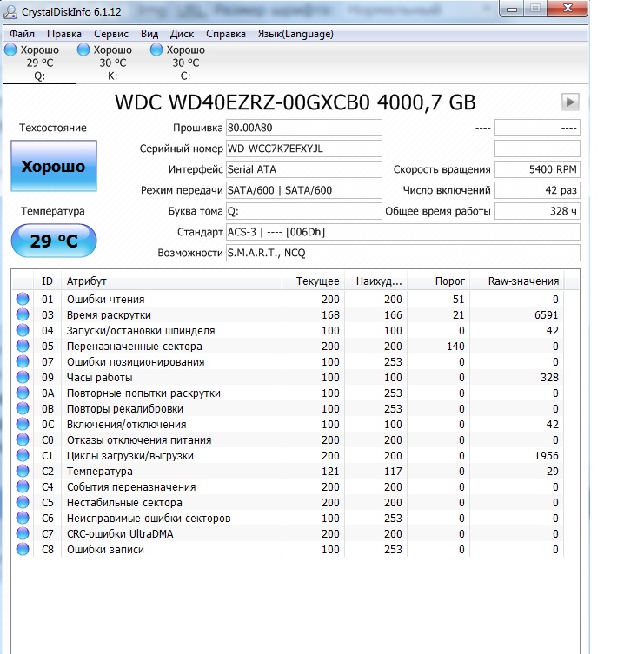The height and width of the screenshot is (654, 644).
Task: Click status orb of attribute 03 Время раскрутки
Action: click(23, 314)
